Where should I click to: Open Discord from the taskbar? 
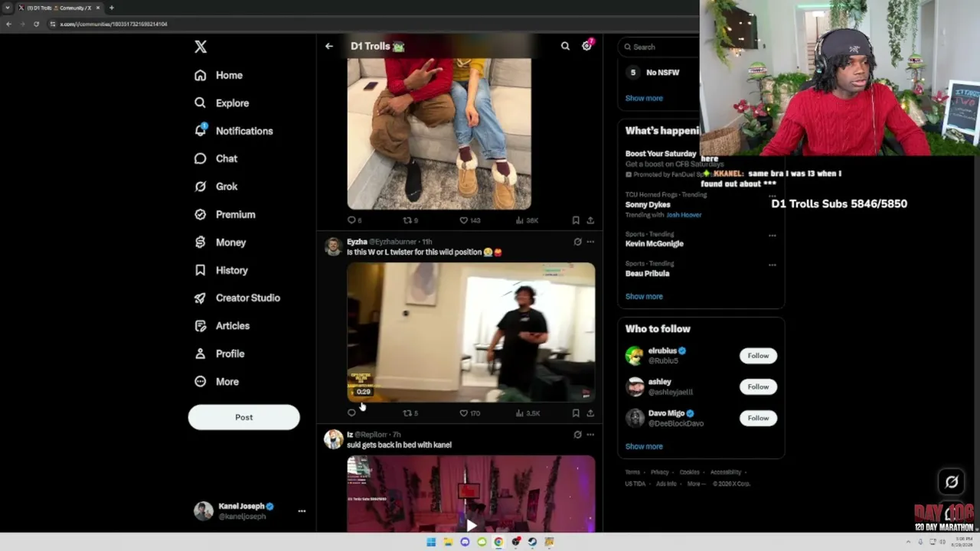coord(465,542)
